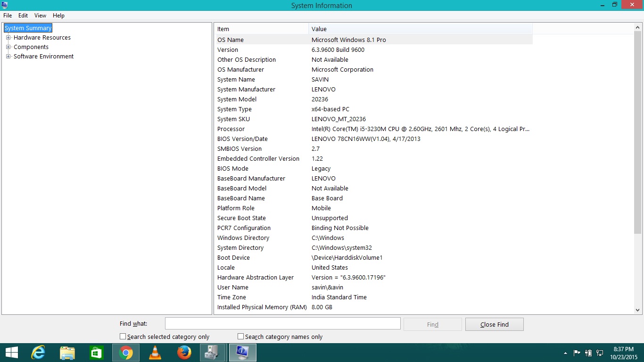Image resolution: width=644 pixels, height=362 pixels.
Task: Click the Value column header
Action: [x=421, y=29]
